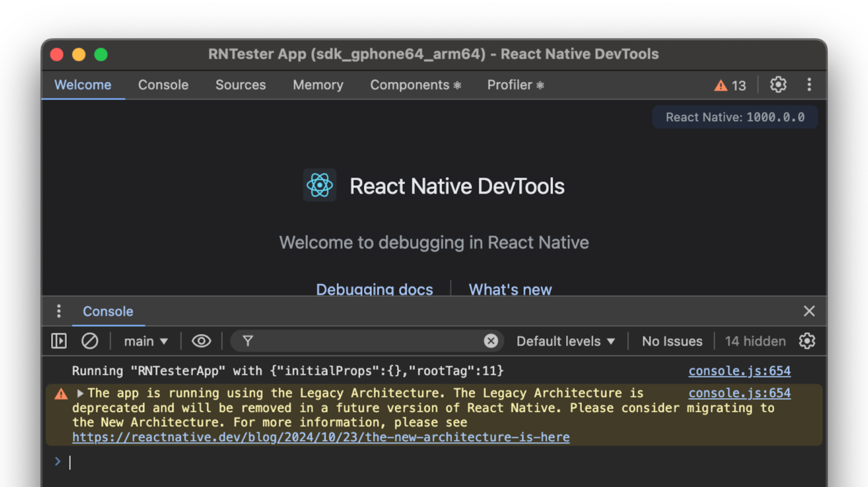This screenshot has height=487, width=868.
Task: Clear the console with the ban icon
Action: pyautogui.click(x=90, y=341)
